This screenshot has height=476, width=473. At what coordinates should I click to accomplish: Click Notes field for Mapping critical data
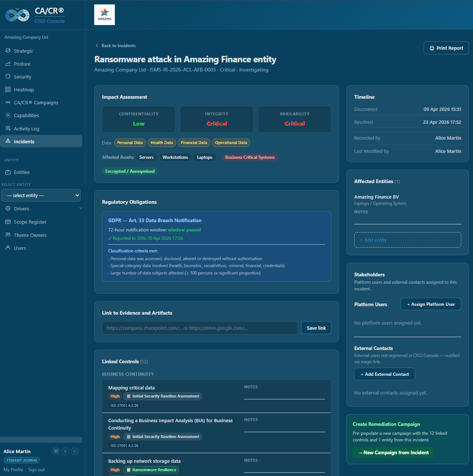coord(285,395)
